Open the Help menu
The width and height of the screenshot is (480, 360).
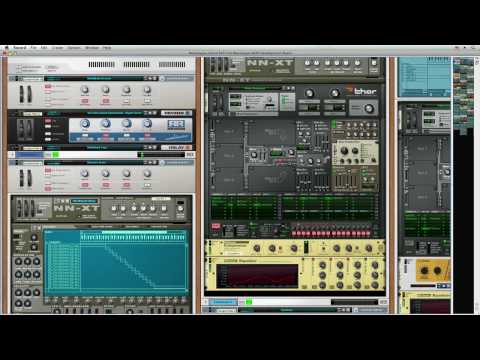(x=107, y=48)
